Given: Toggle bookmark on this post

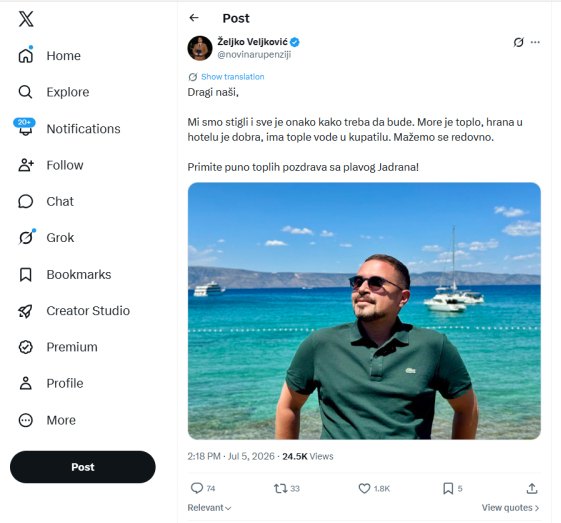Looking at the screenshot, I should point(448,488).
